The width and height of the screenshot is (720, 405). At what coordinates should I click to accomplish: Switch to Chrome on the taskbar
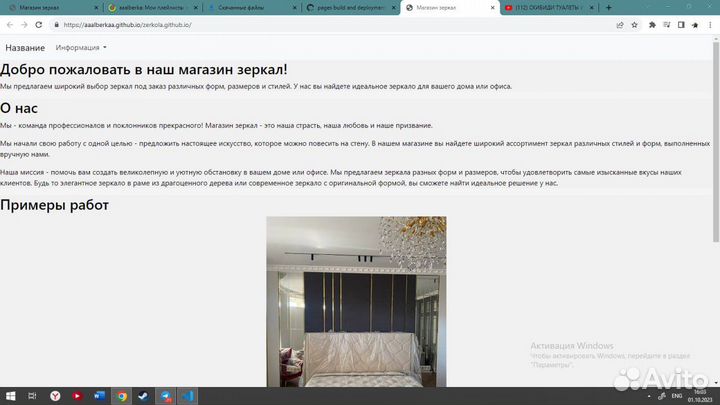[122, 396]
